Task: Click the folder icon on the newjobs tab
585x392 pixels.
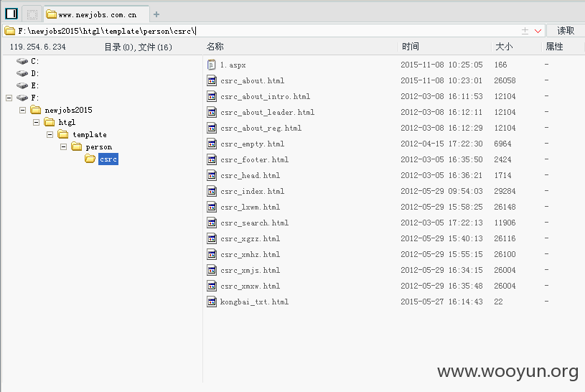Action: point(51,14)
